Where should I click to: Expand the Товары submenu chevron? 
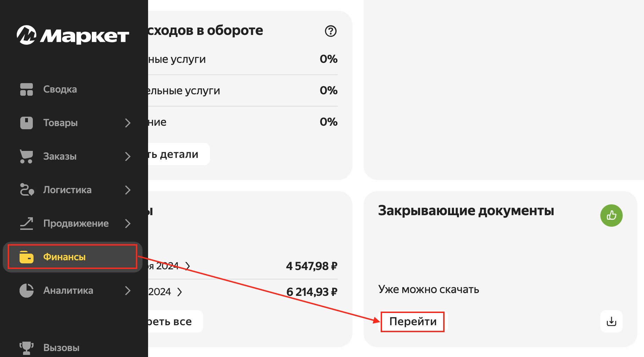[x=128, y=123]
